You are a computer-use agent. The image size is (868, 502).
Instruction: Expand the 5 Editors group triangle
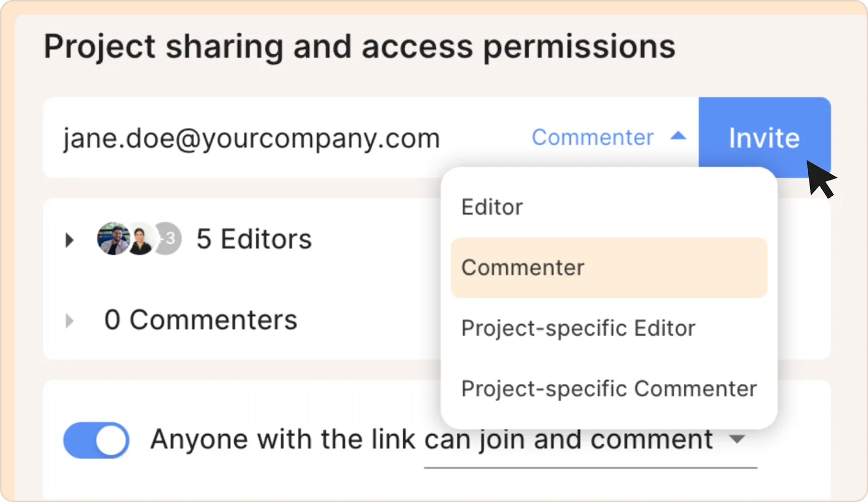(x=69, y=240)
